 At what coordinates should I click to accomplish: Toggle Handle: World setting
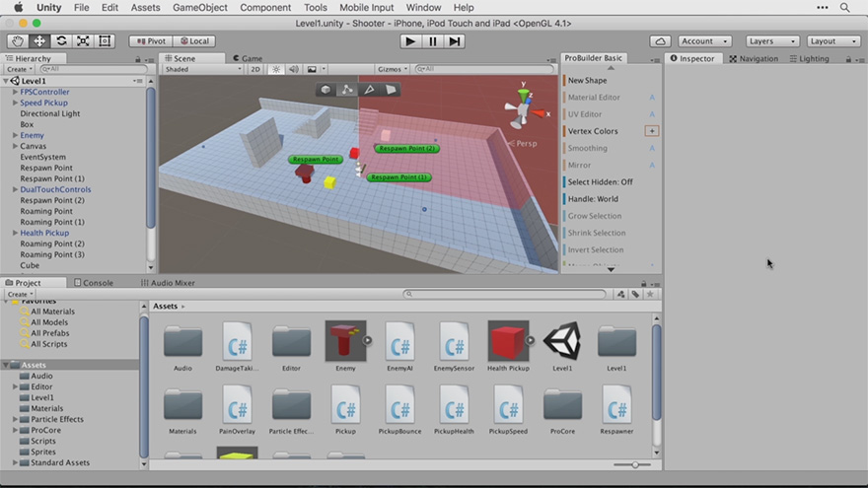(593, 199)
